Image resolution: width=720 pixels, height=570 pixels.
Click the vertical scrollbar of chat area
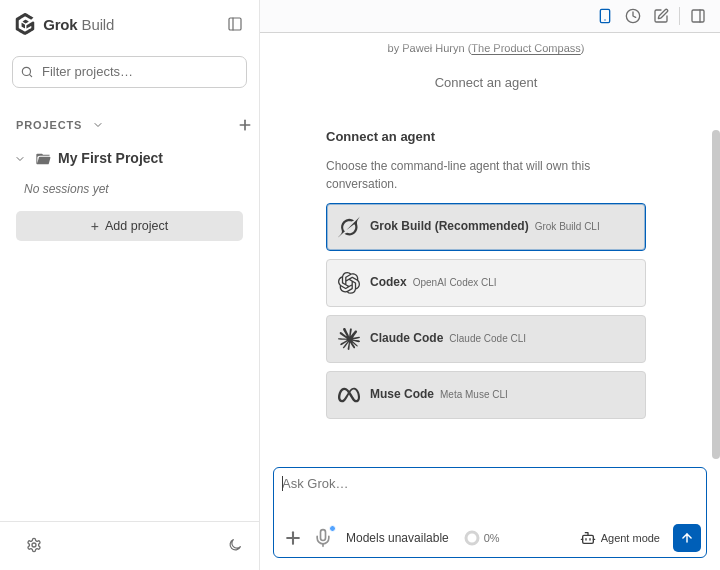pyautogui.click(x=715, y=294)
